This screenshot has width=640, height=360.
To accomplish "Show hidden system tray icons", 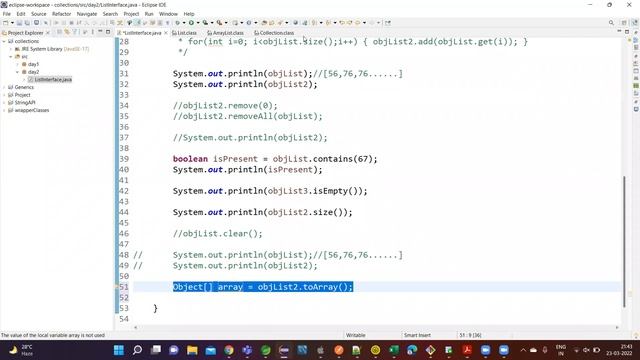I will click(x=523, y=350).
